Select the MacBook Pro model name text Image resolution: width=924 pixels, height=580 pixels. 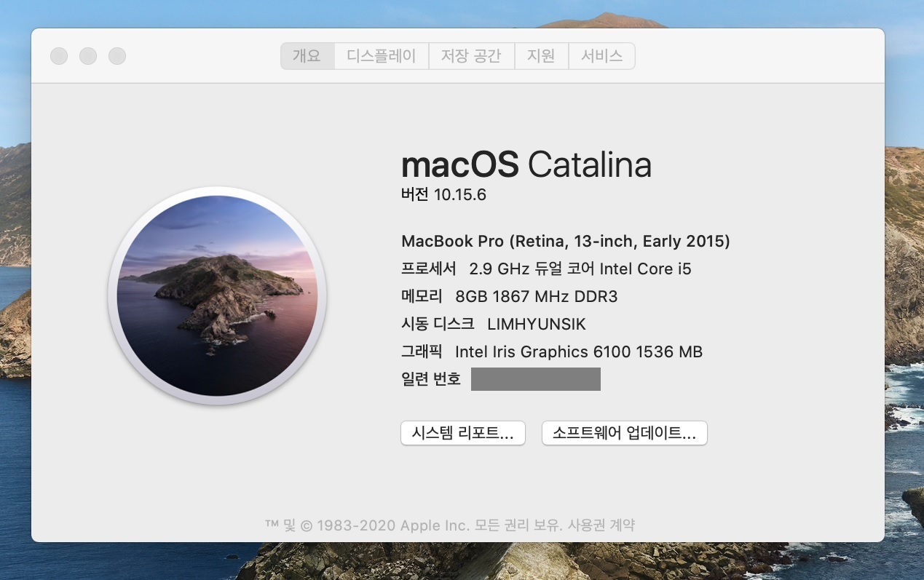click(566, 241)
